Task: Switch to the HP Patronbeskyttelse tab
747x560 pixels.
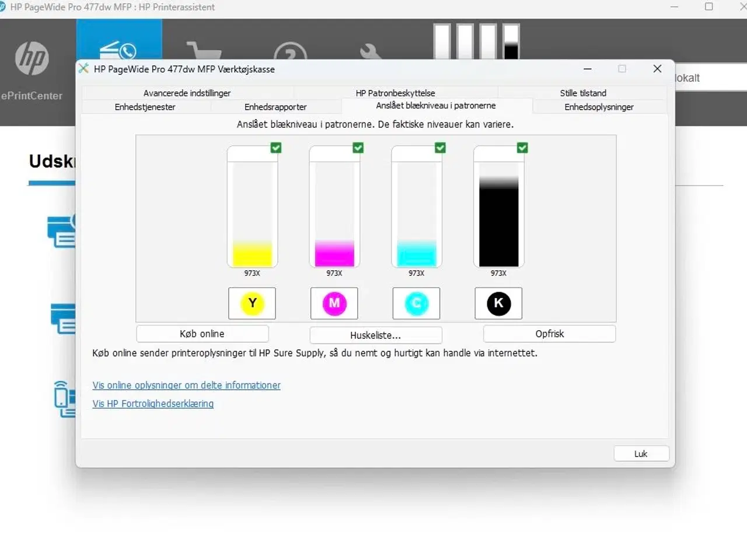Action: [396, 93]
